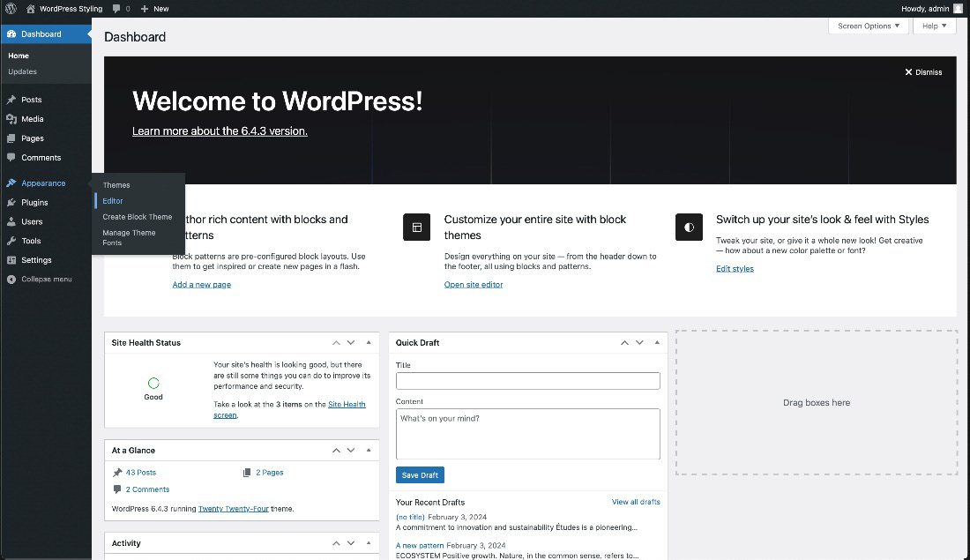Click the block themes layout icon
970x560 pixels.
416,228
